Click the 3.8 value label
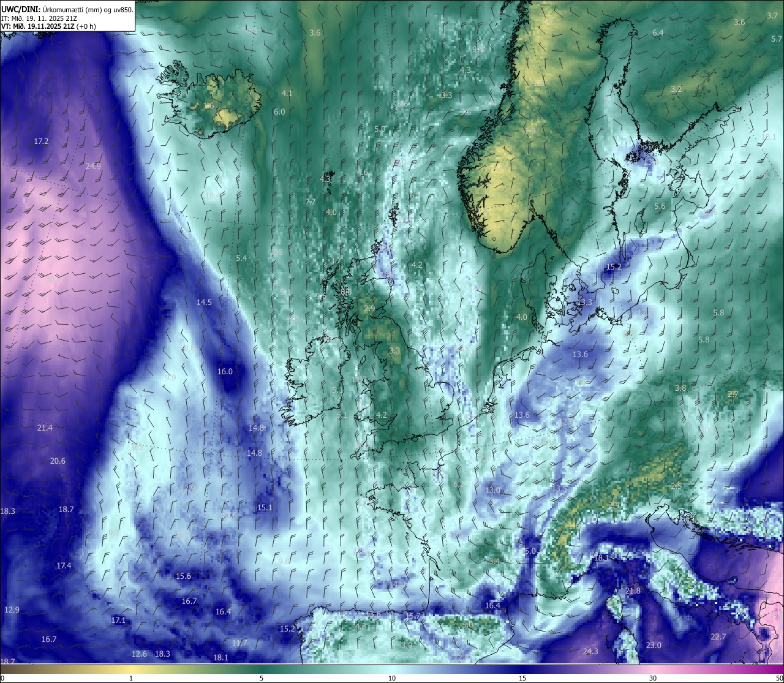Image resolution: width=784 pixels, height=683 pixels. coord(680,388)
